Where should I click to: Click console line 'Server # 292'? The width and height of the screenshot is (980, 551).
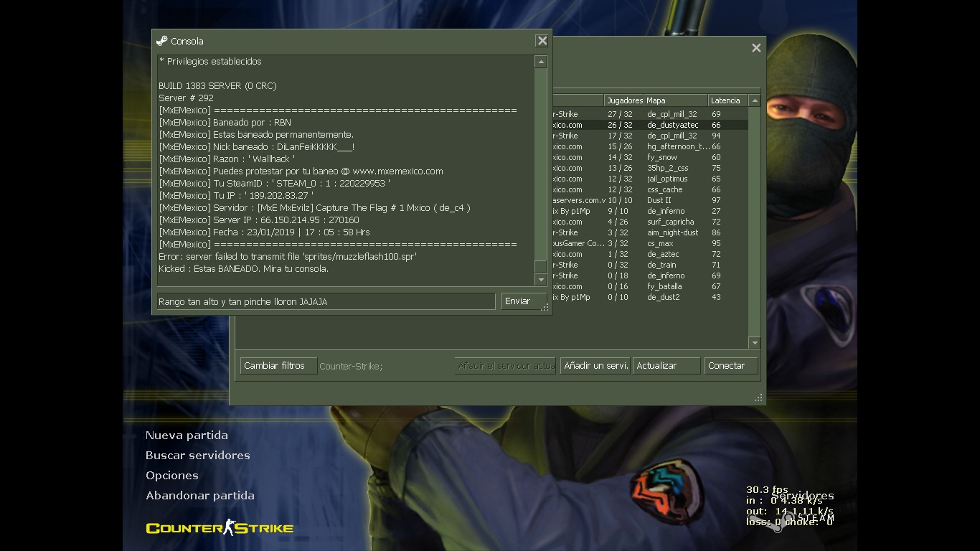point(186,98)
